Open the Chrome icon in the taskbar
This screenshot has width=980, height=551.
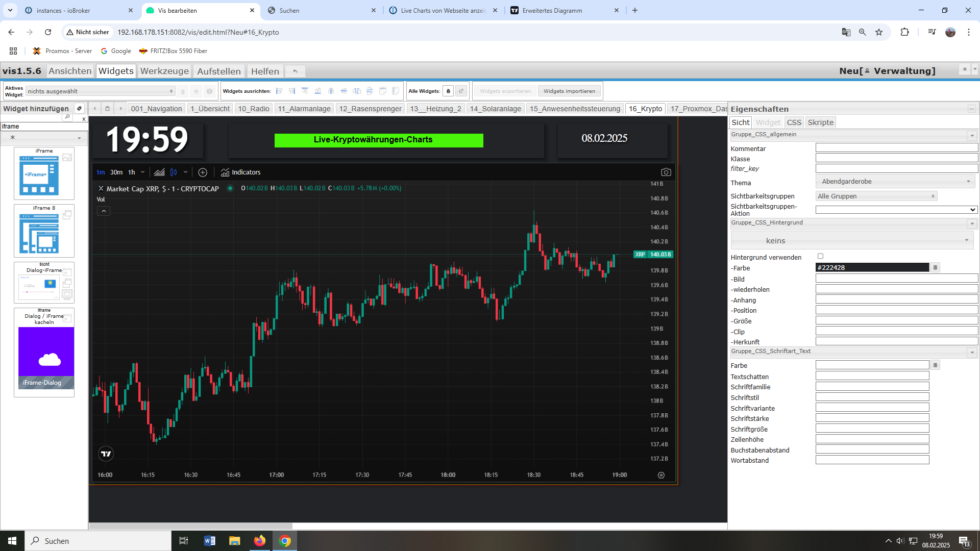285,541
